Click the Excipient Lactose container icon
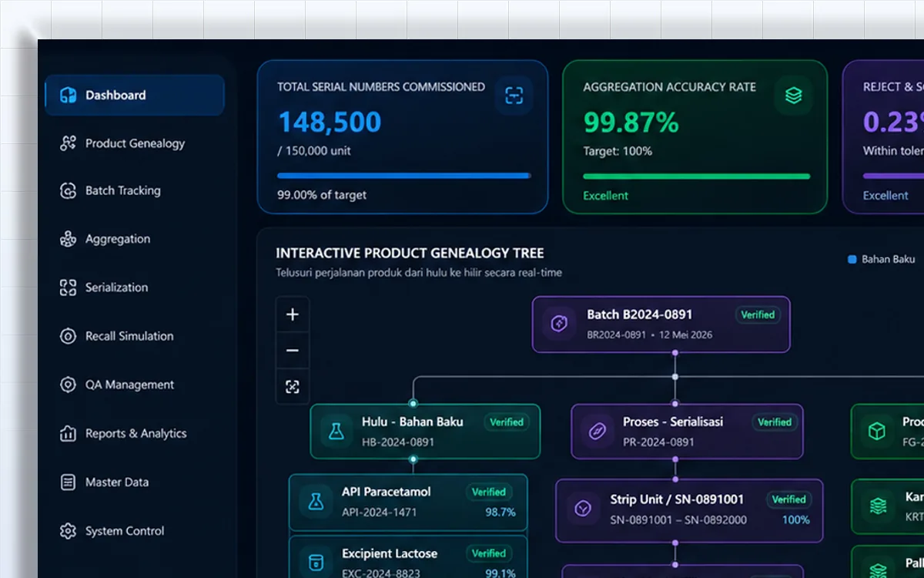Viewport: 924px width, 578px height. 315,562
